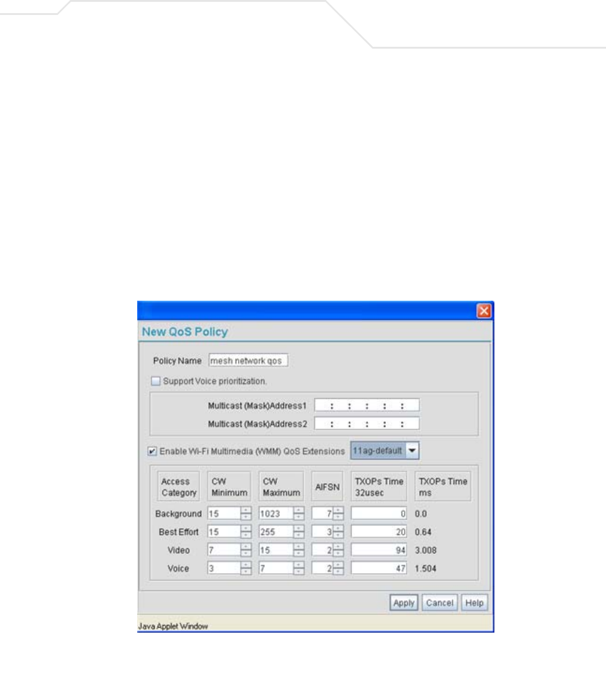Click the Voice row label

click(178, 569)
